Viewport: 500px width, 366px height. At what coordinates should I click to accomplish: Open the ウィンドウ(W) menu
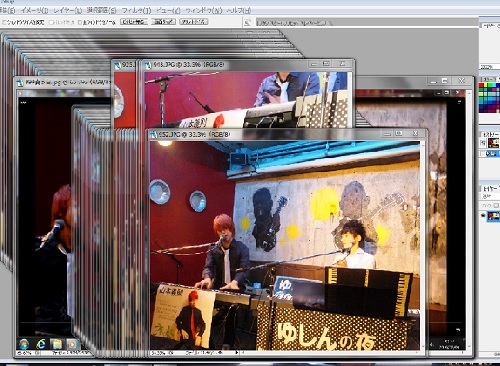[203, 10]
